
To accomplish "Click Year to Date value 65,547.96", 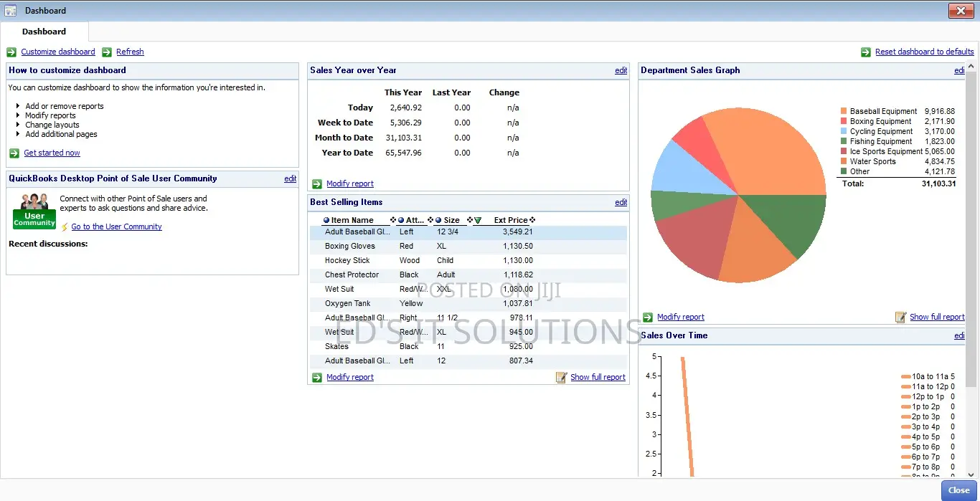I will [403, 153].
